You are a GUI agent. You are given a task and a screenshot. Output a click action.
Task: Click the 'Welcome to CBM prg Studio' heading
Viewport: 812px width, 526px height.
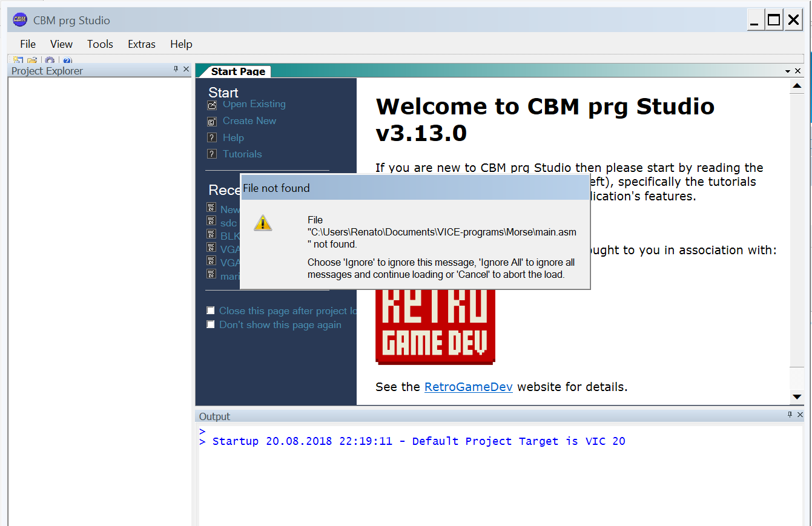coord(545,119)
